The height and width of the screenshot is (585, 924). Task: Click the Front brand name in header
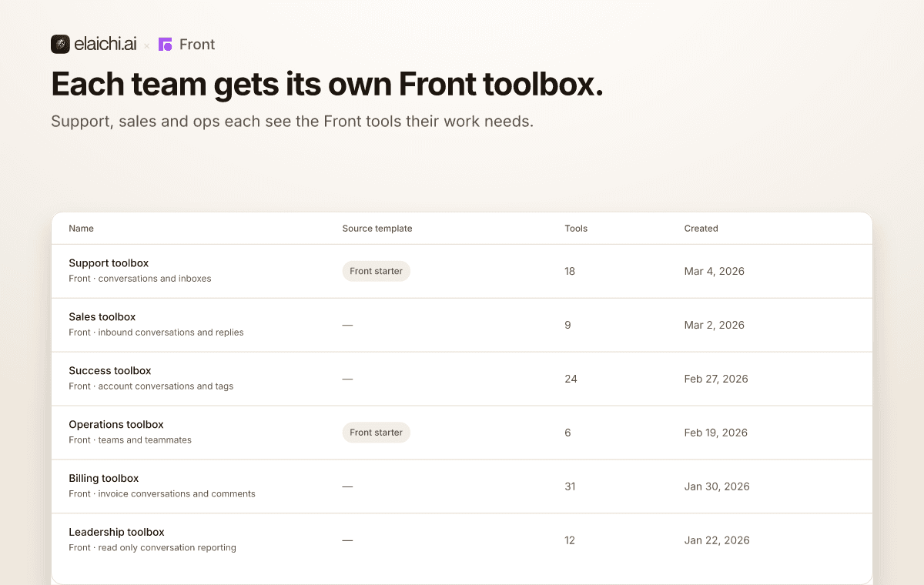tap(197, 45)
